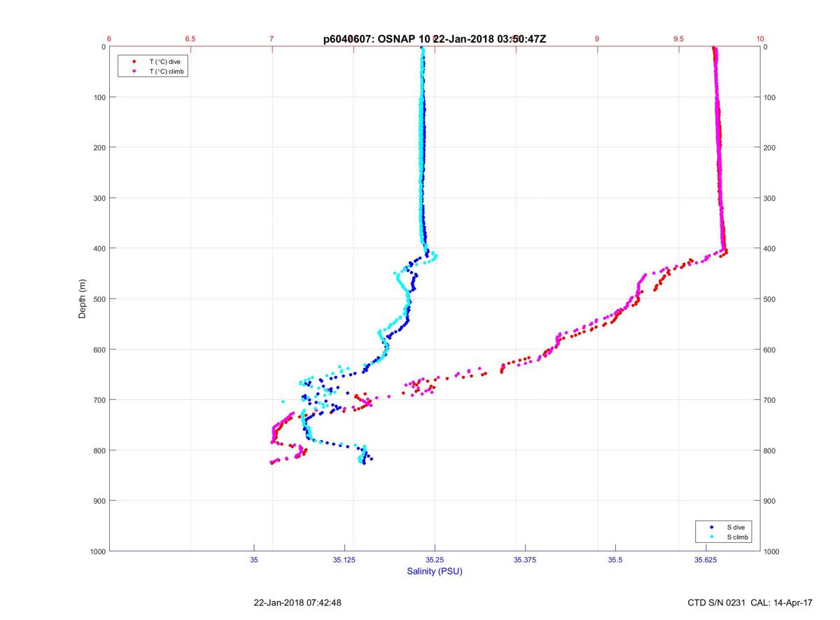Click temperature tick 6 on the top axis
This screenshot has width=840, height=620.
109,39
